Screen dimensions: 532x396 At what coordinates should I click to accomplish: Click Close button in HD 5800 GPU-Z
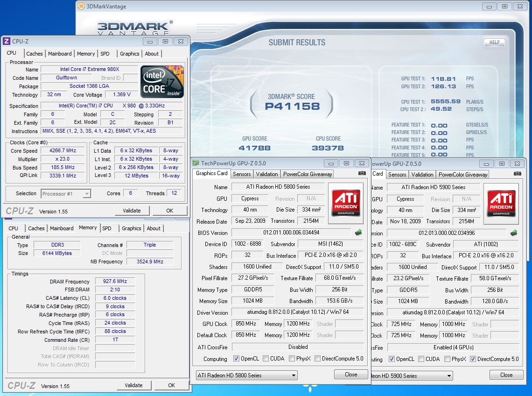(x=351, y=374)
